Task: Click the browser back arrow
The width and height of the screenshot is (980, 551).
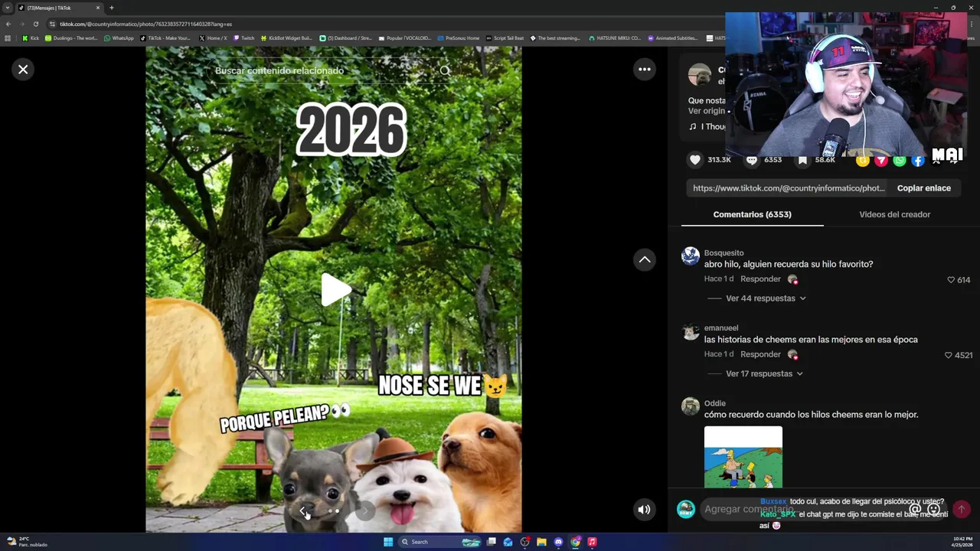Action: tap(8, 24)
